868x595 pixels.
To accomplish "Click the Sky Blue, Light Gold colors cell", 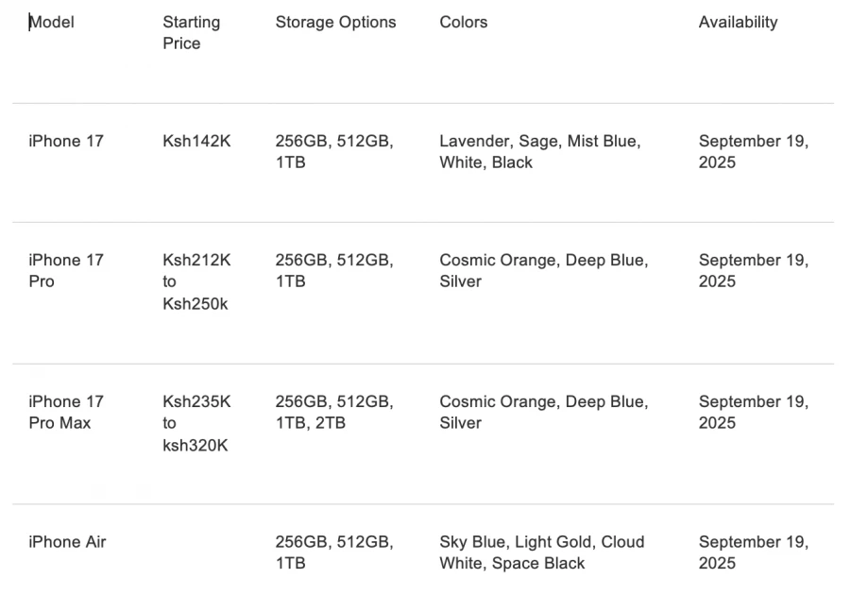I will point(542,552).
